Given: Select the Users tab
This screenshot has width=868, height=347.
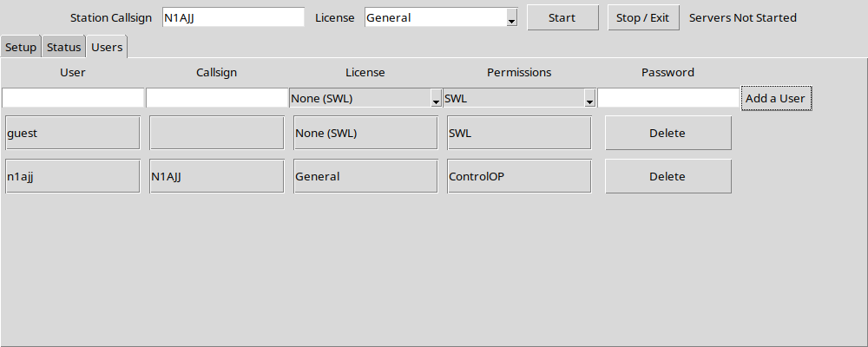Looking at the screenshot, I should pyautogui.click(x=107, y=47).
